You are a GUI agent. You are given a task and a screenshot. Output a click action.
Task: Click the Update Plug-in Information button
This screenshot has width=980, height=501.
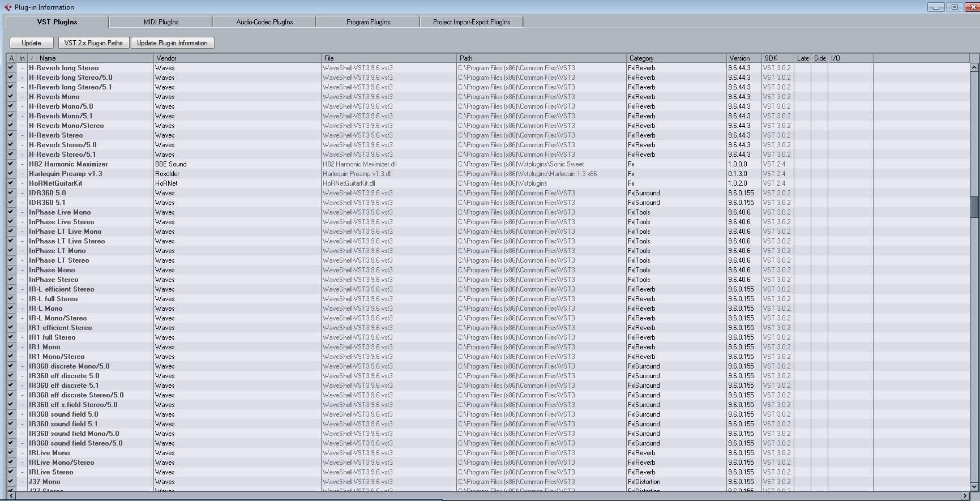172,43
